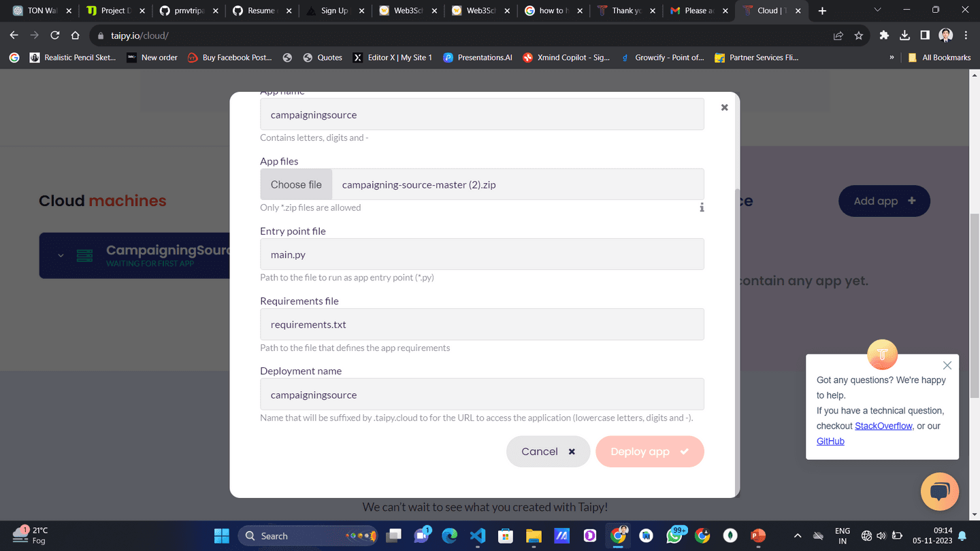Open Growcify Point of bookmark
The width and height of the screenshot is (980, 551).
[662, 58]
